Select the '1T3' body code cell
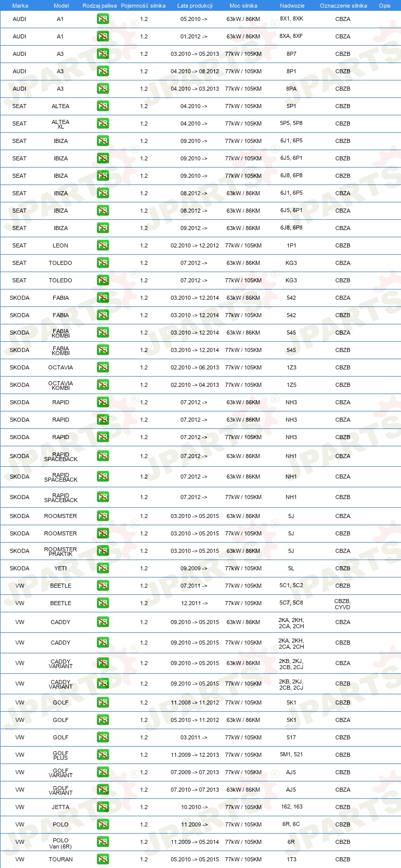 pos(291,859)
